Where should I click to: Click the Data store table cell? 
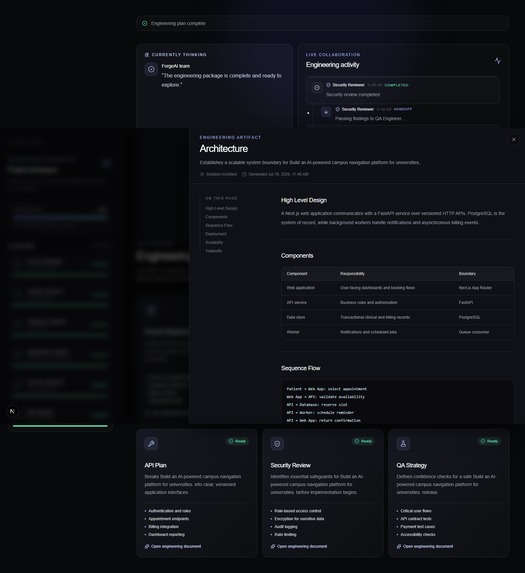coord(296,317)
